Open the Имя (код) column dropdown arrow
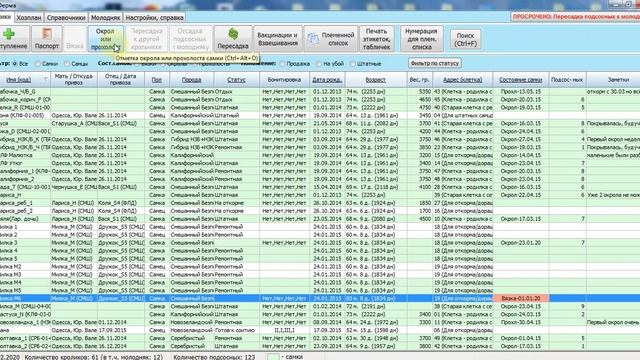640x360 pixels. coord(45,80)
